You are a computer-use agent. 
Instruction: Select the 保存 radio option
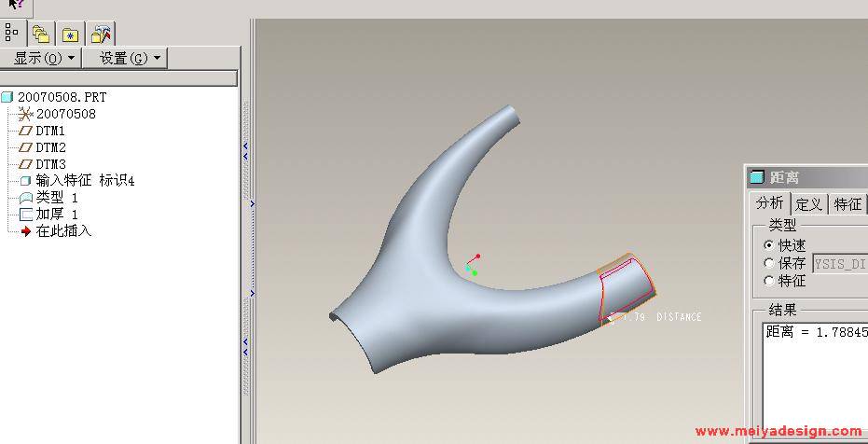(x=768, y=263)
